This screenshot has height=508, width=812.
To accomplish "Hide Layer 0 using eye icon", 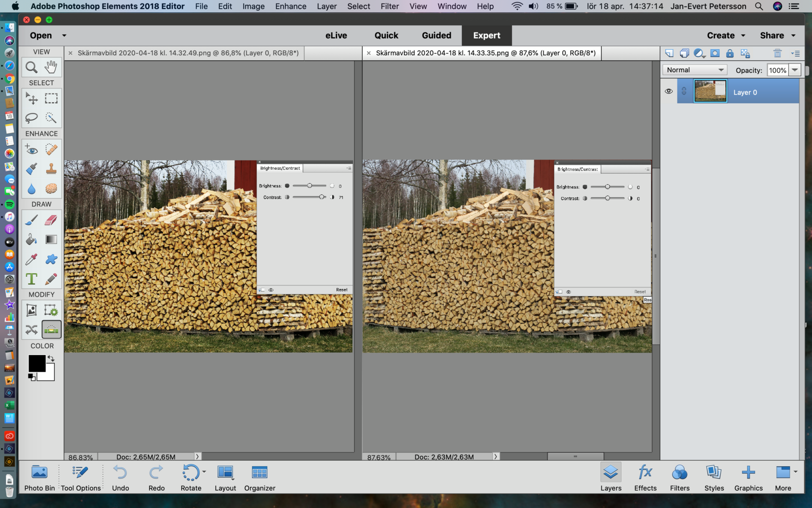I will 668,91.
